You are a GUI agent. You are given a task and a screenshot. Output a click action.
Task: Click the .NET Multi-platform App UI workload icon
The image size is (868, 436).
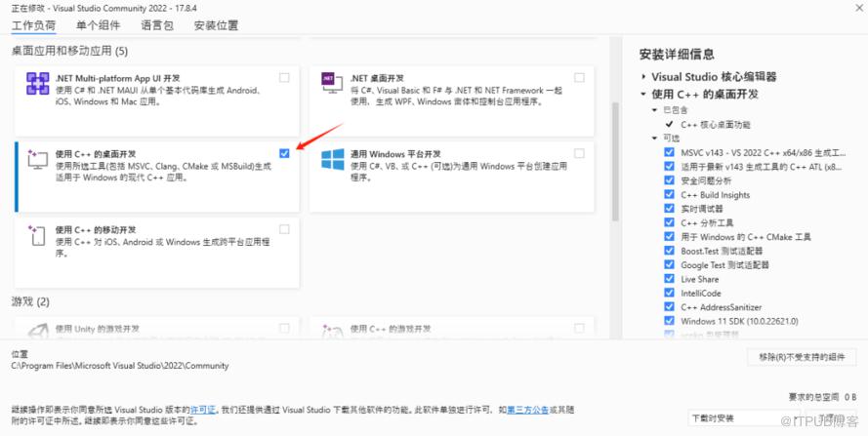[x=38, y=84]
